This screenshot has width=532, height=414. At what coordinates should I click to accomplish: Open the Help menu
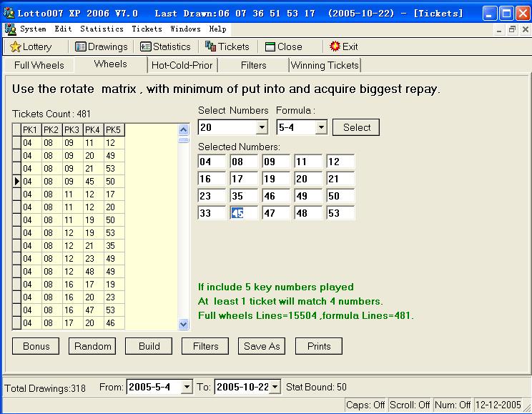pyautogui.click(x=217, y=29)
